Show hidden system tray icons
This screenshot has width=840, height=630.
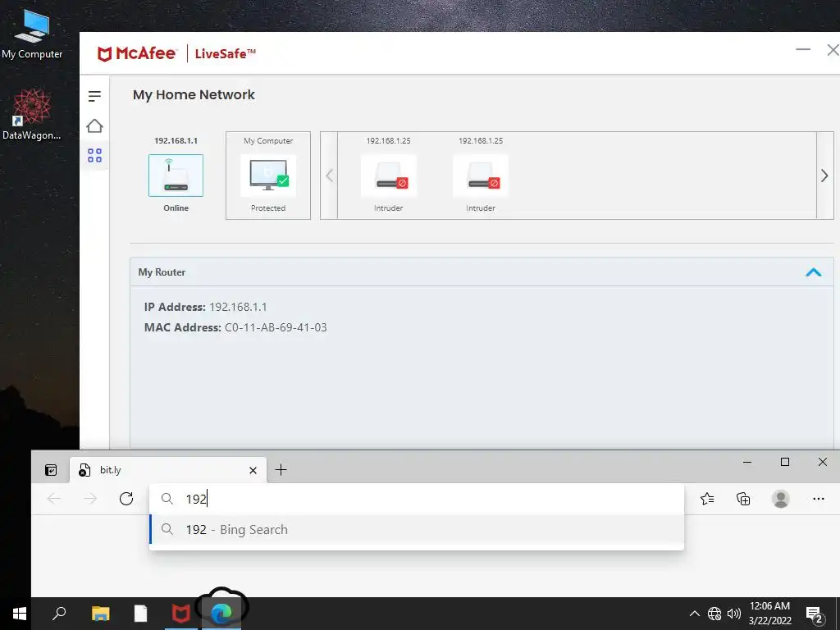click(694, 614)
